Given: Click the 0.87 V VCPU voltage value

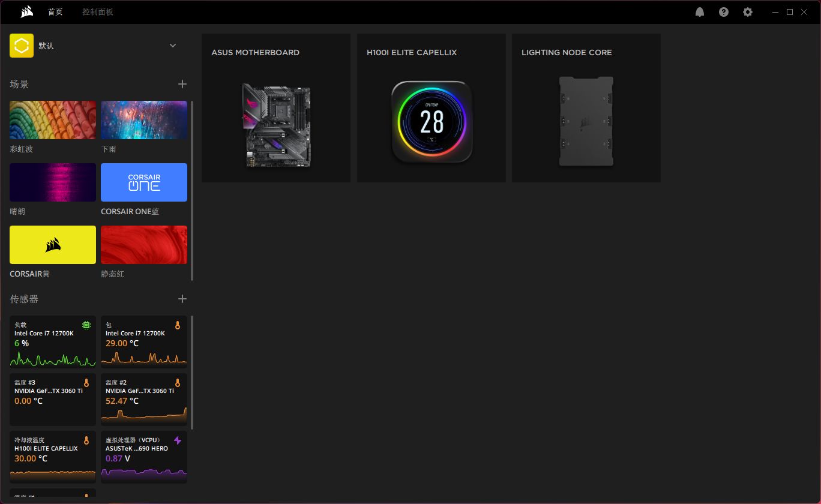Looking at the screenshot, I should point(118,458).
